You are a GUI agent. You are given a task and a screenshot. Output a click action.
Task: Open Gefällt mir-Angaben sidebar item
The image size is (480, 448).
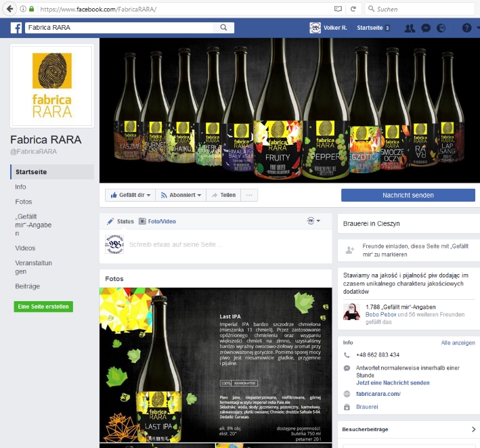(x=33, y=225)
